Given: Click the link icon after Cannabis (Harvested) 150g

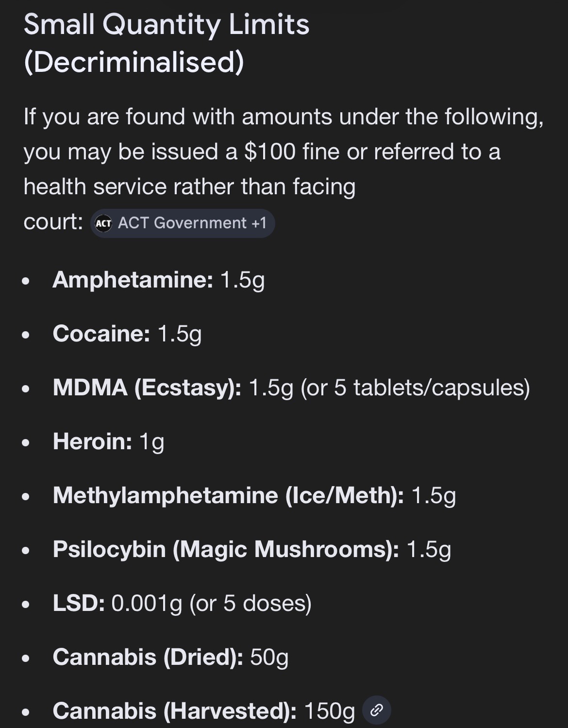Looking at the screenshot, I should (377, 711).
